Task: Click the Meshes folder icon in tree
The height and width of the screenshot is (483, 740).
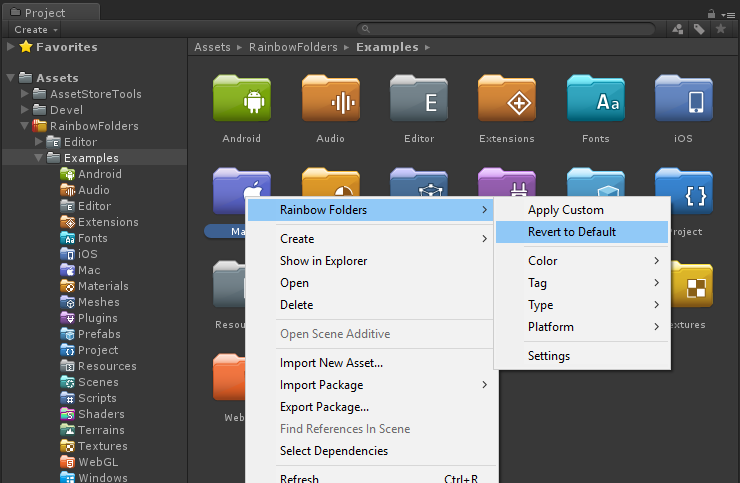Action: pos(68,302)
